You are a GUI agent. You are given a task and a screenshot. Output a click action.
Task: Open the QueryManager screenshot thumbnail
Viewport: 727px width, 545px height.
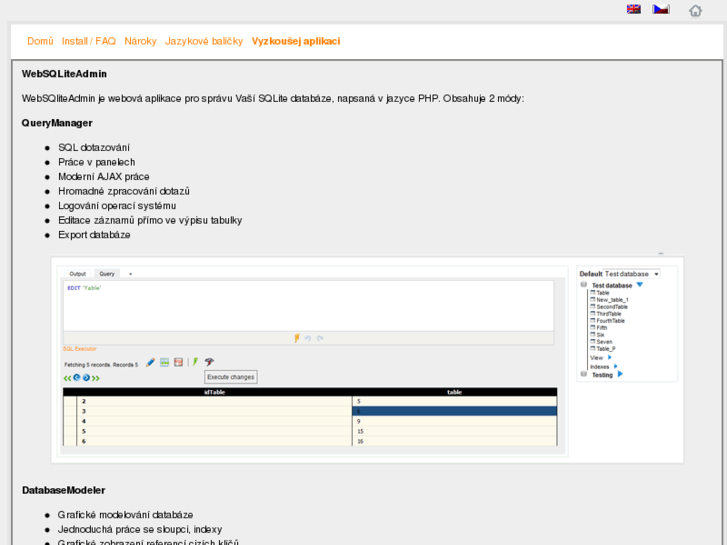(x=367, y=359)
